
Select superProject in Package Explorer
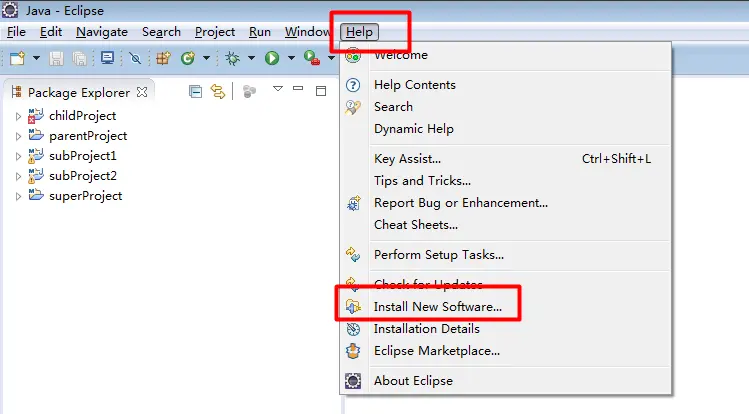86,196
